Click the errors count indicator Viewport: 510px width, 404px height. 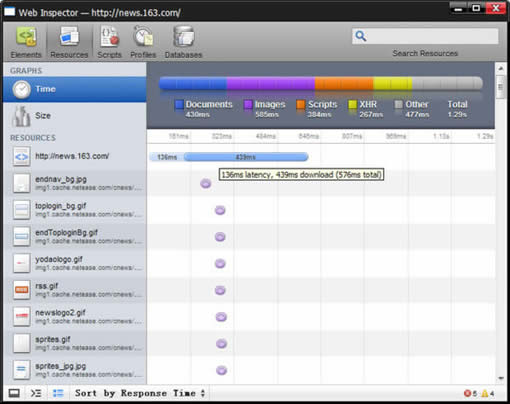pyautogui.click(x=470, y=394)
